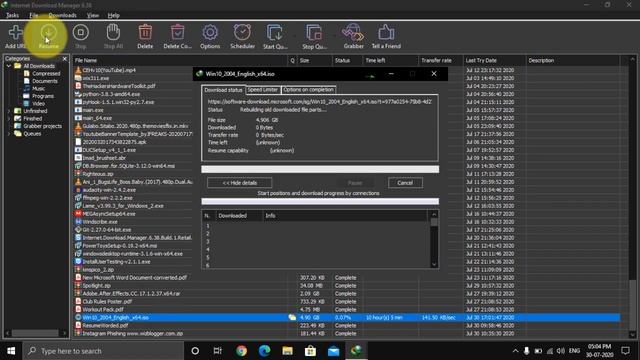The height and width of the screenshot is (360, 640).
Task: Click the Cancel button in download dialog
Action: pos(405,183)
